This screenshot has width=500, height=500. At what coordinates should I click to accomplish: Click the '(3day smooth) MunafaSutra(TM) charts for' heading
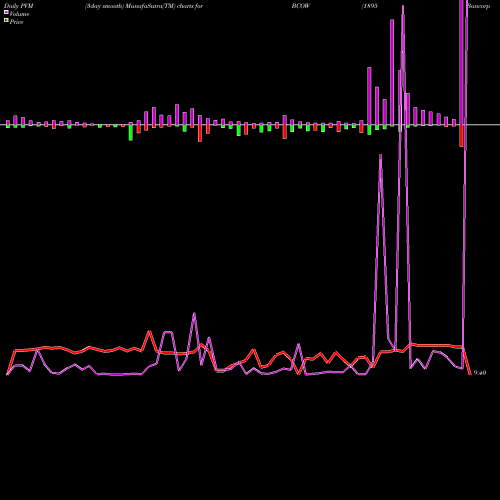[144, 6]
